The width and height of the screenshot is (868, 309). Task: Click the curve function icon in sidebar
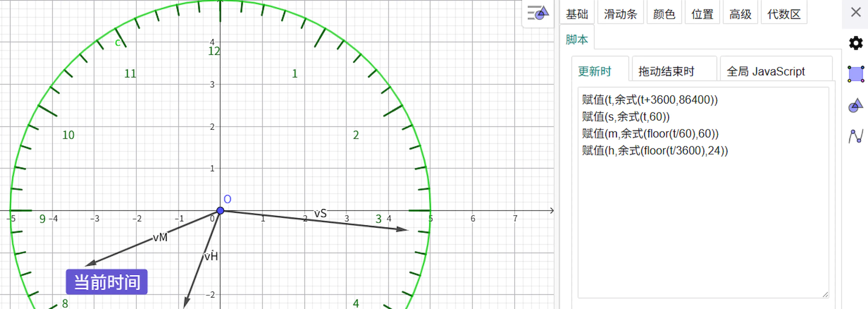[x=855, y=136]
